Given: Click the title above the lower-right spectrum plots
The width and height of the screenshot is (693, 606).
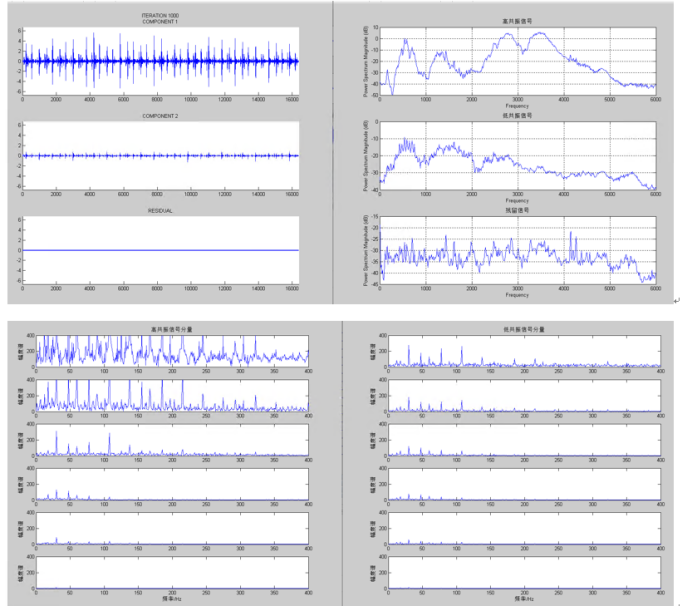Looking at the screenshot, I should [524, 329].
